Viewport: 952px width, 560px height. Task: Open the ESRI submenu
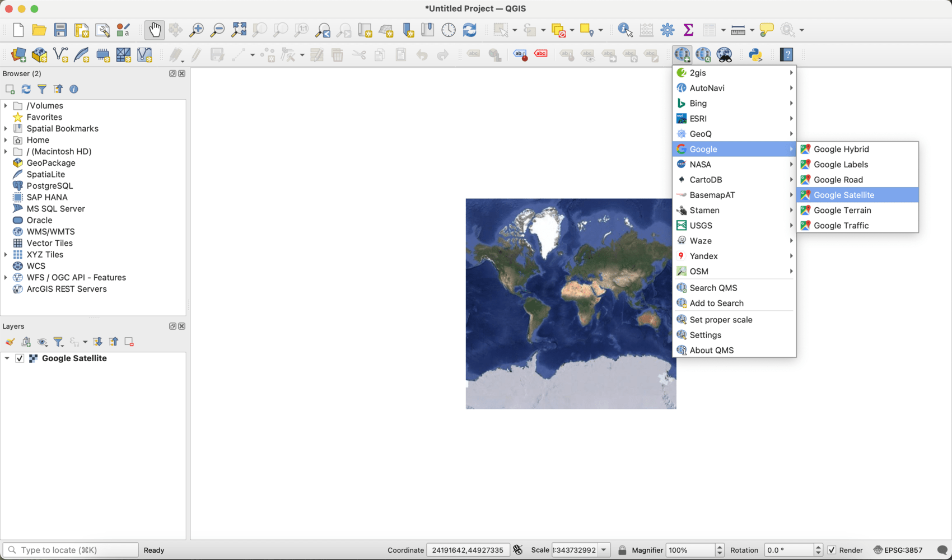click(x=734, y=119)
